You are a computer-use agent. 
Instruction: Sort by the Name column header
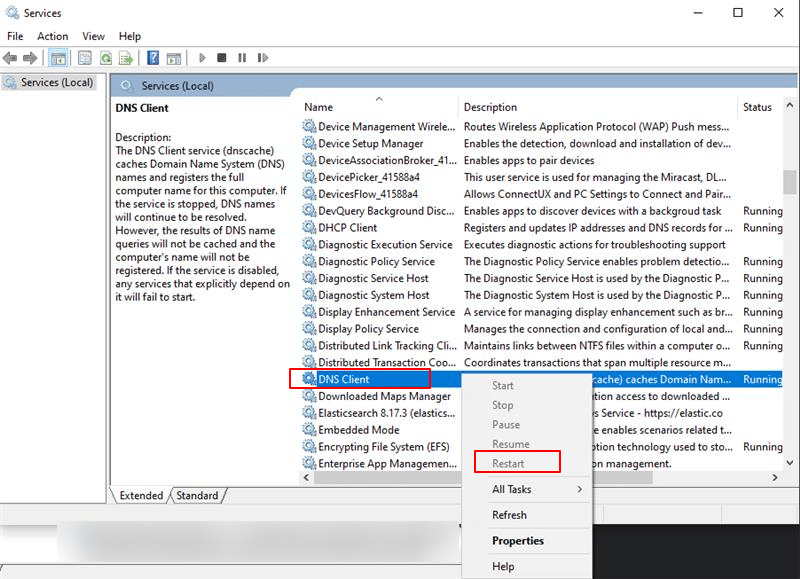[379, 107]
